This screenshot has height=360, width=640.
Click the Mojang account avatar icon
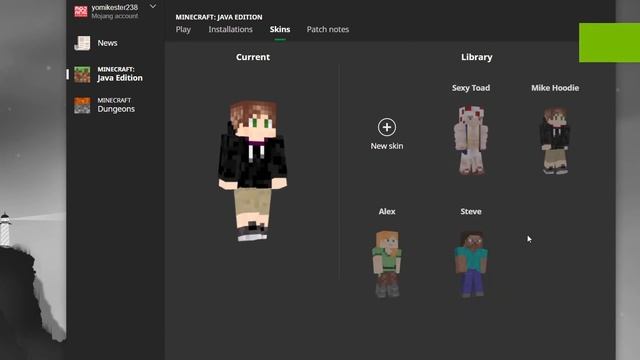pos(81,11)
